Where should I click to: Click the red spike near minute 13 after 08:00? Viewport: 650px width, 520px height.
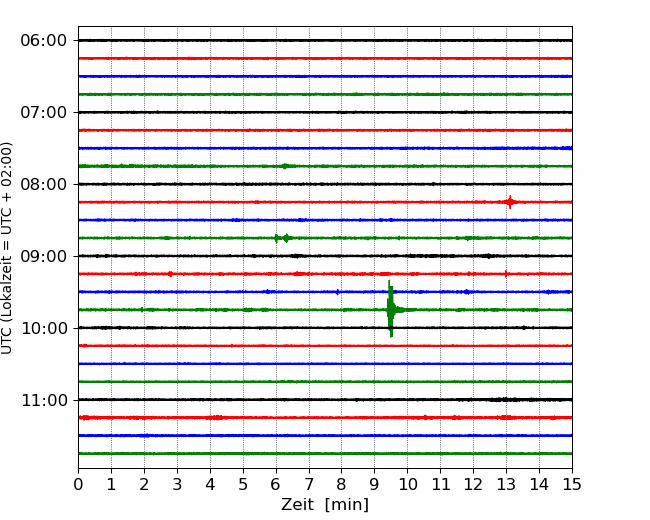510,202
